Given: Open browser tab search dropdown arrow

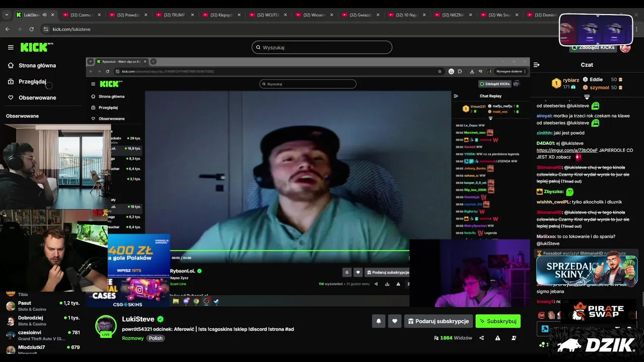Looking at the screenshot, I should [7, 15].
